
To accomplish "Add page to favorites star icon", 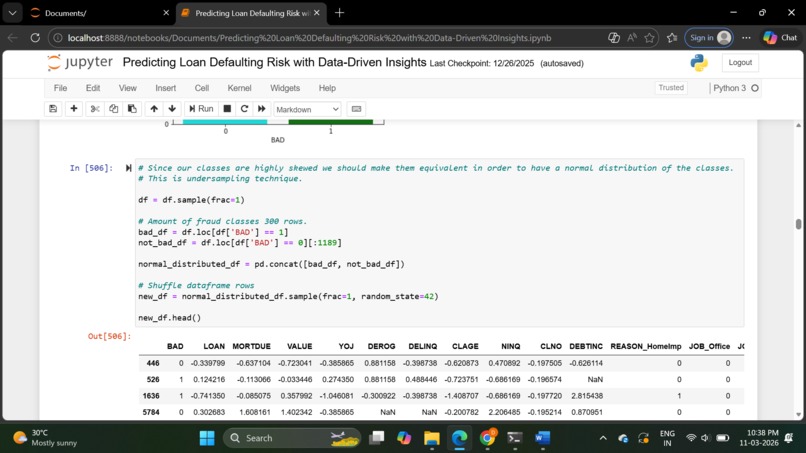I will tap(650, 38).
